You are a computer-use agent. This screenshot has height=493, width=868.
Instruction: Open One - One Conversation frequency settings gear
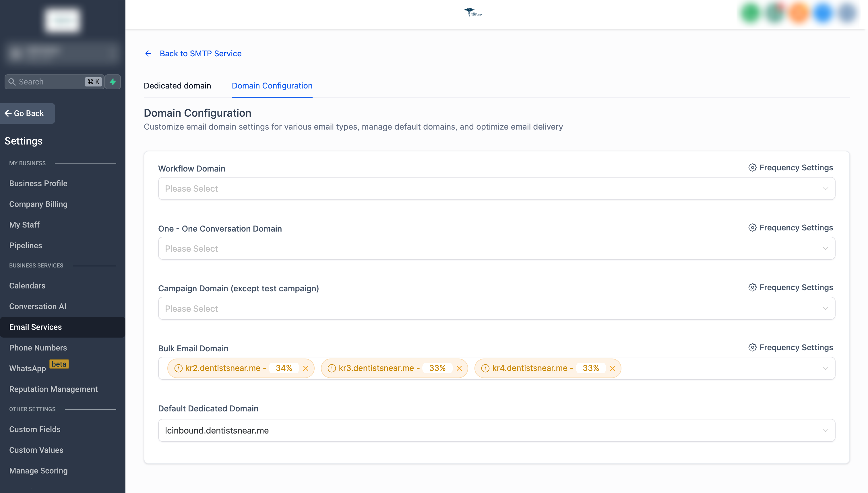point(752,228)
